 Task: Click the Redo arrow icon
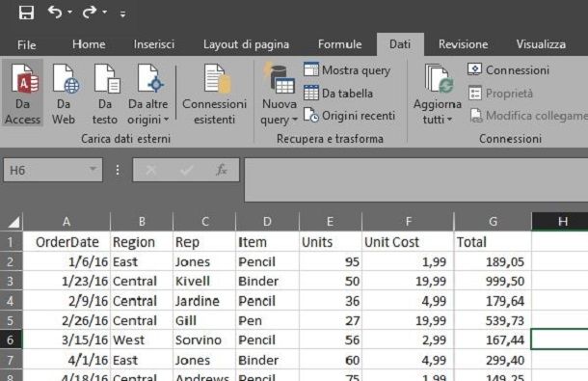[90, 13]
